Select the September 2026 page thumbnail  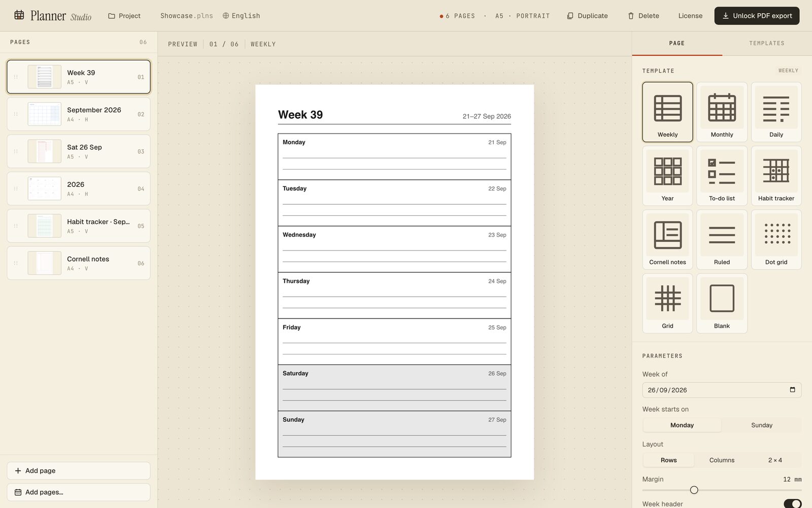(x=45, y=114)
